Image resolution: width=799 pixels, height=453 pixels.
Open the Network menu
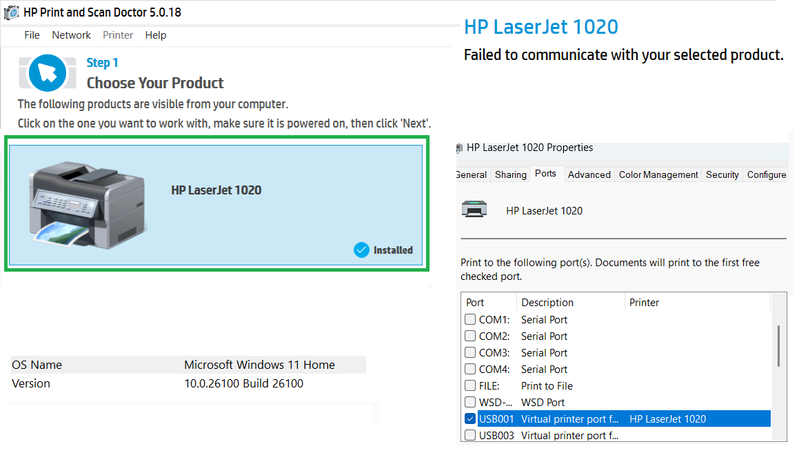[x=71, y=35]
